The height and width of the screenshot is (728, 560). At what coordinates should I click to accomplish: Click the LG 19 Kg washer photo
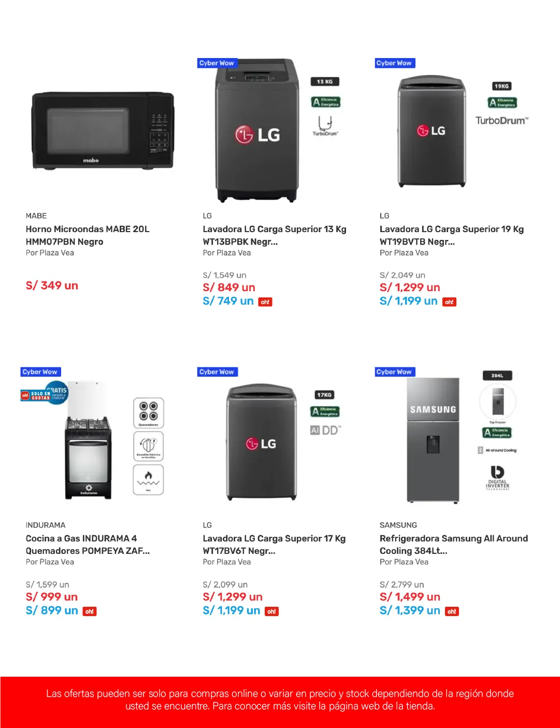click(432, 132)
